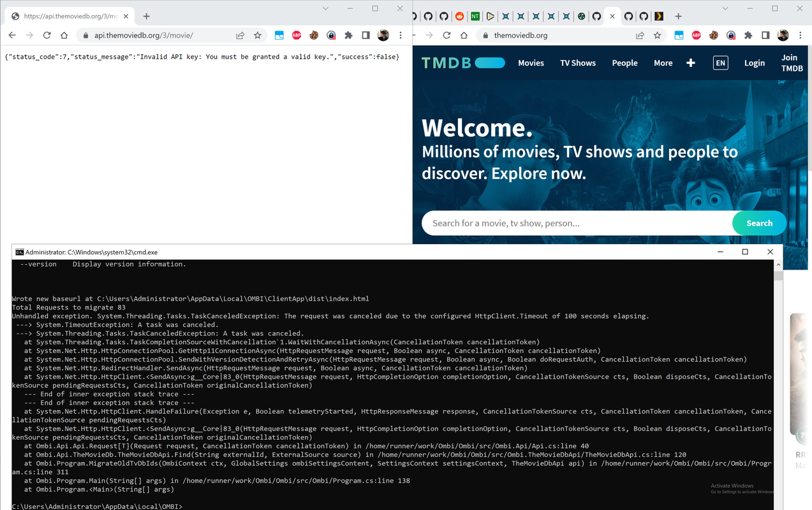Click the teal Search button
The height and width of the screenshot is (510, 812).
pos(759,223)
